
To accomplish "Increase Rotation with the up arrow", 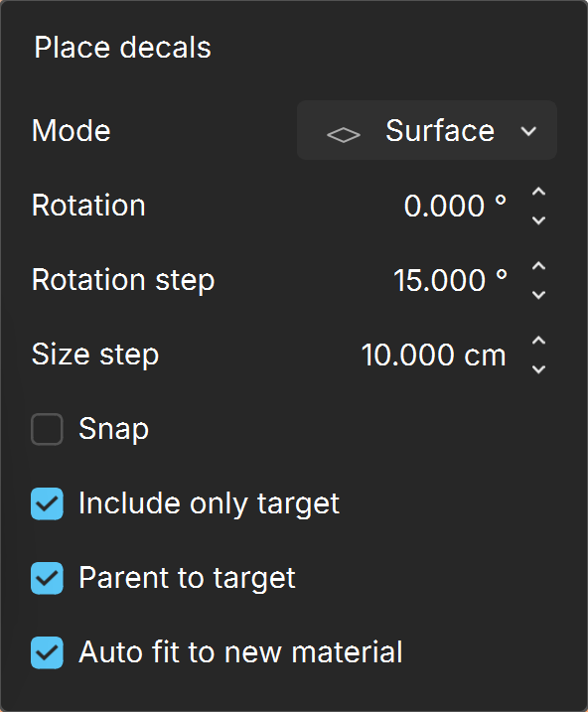I will tap(538, 192).
